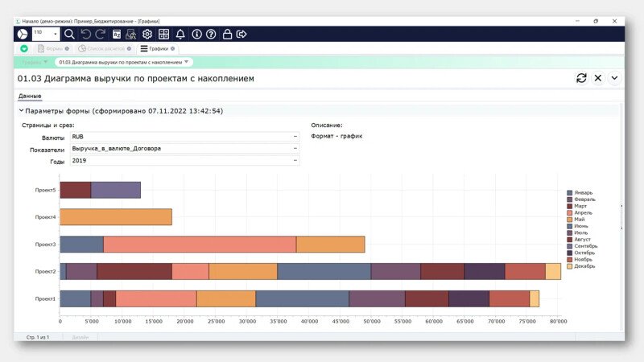Click the application logo icon in toolbar
This screenshot has height=362, width=644.
[23, 34]
